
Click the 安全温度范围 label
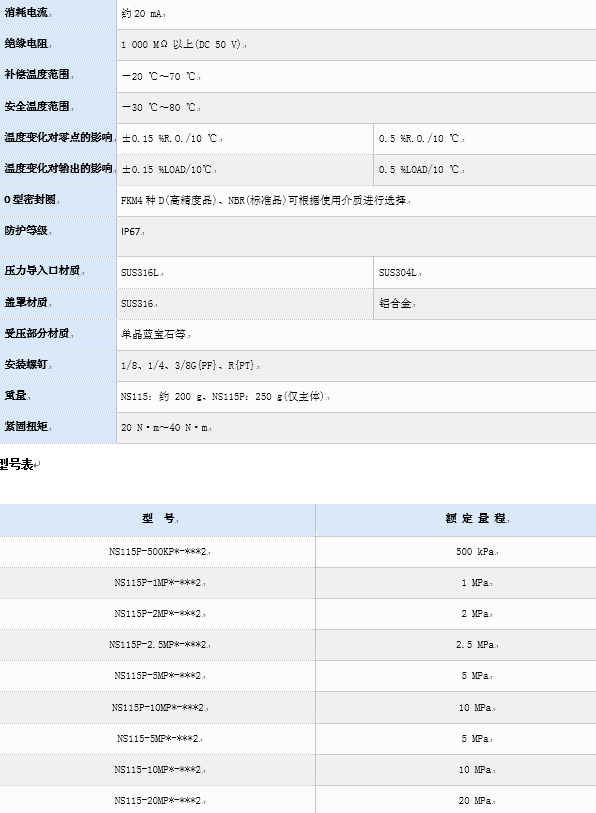[x=39, y=106]
